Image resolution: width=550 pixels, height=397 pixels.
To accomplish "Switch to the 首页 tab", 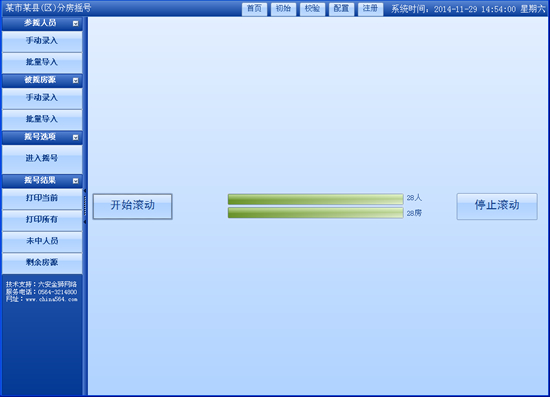I will (254, 9).
